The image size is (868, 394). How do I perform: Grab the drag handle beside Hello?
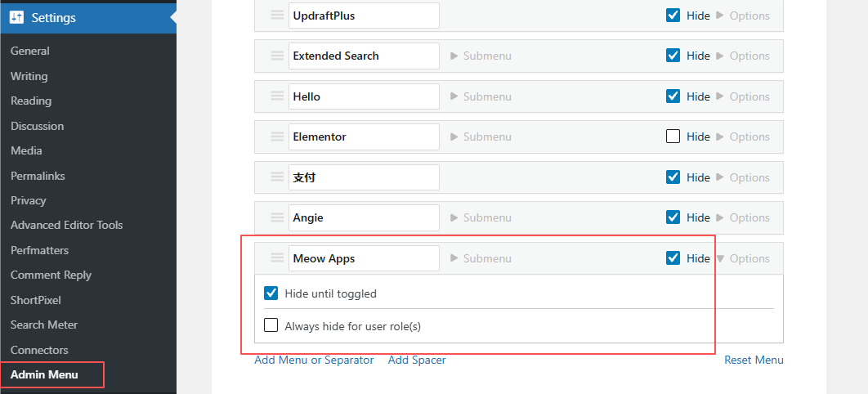click(x=277, y=96)
